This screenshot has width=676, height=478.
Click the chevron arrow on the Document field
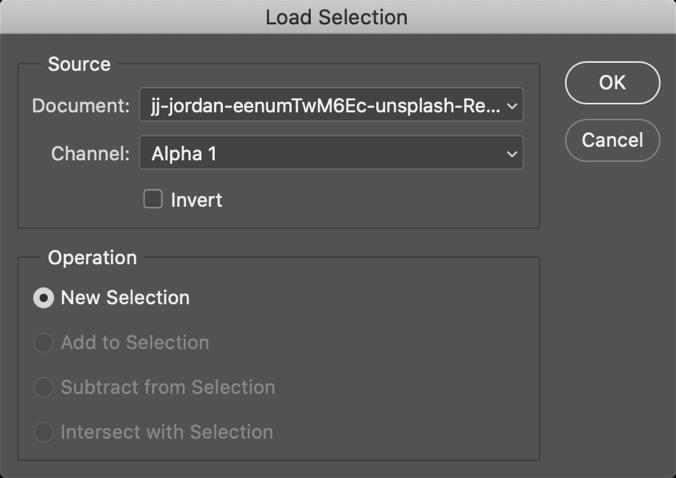point(512,106)
